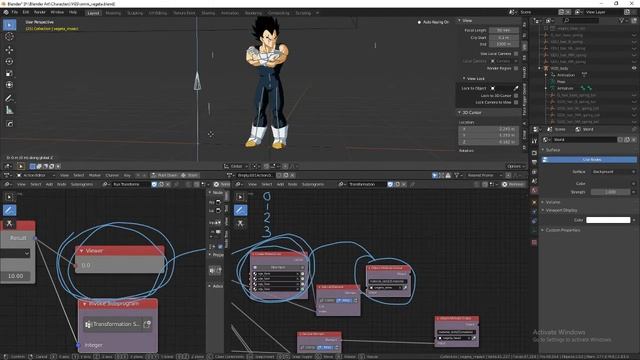Click the New world datablock icon beside World name
The width and height of the screenshot is (640, 360).
pyautogui.click(x=627, y=140)
